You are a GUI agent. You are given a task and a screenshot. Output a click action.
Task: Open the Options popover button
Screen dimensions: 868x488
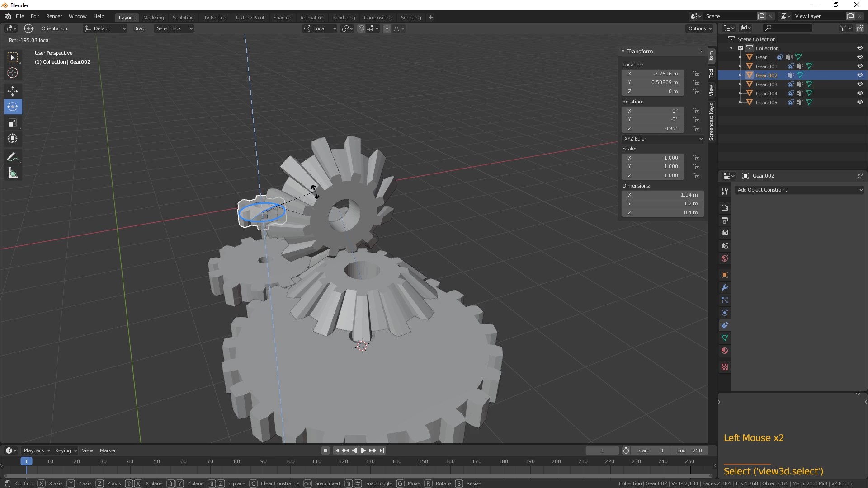coord(699,28)
